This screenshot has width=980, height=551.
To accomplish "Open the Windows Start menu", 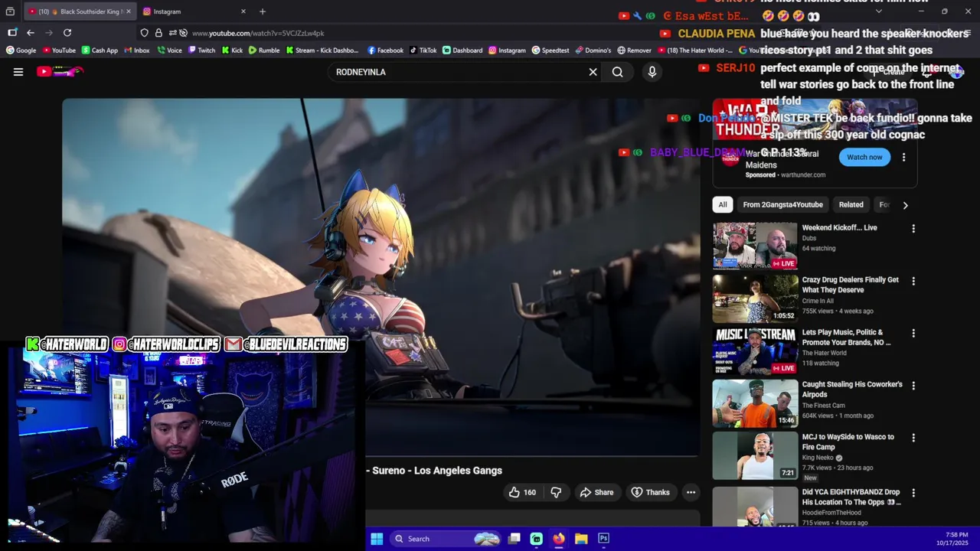I will click(x=377, y=539).
